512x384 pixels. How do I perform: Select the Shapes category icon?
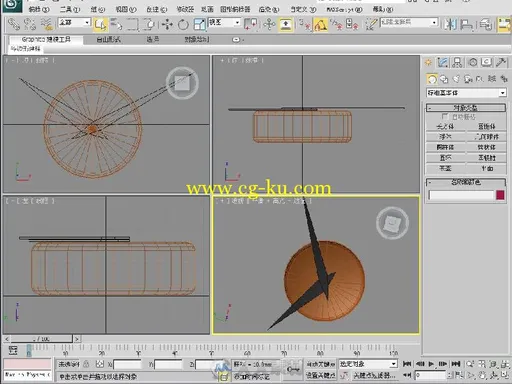444,79
